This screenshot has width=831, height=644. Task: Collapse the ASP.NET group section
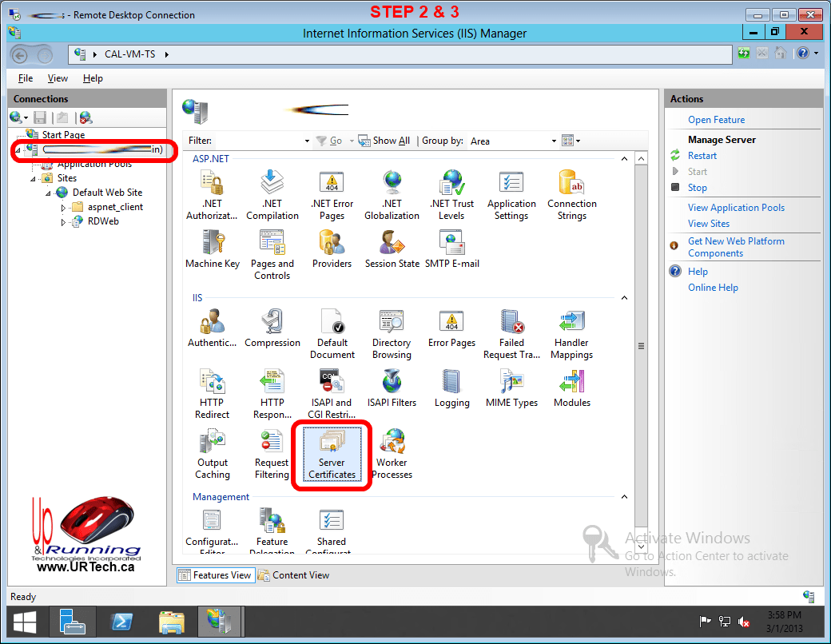[623, 159]
